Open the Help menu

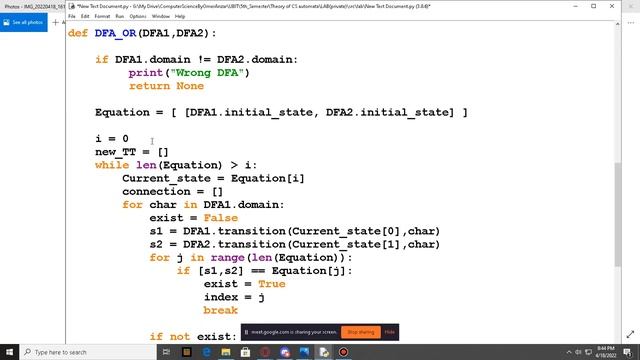tap(180, 16)
